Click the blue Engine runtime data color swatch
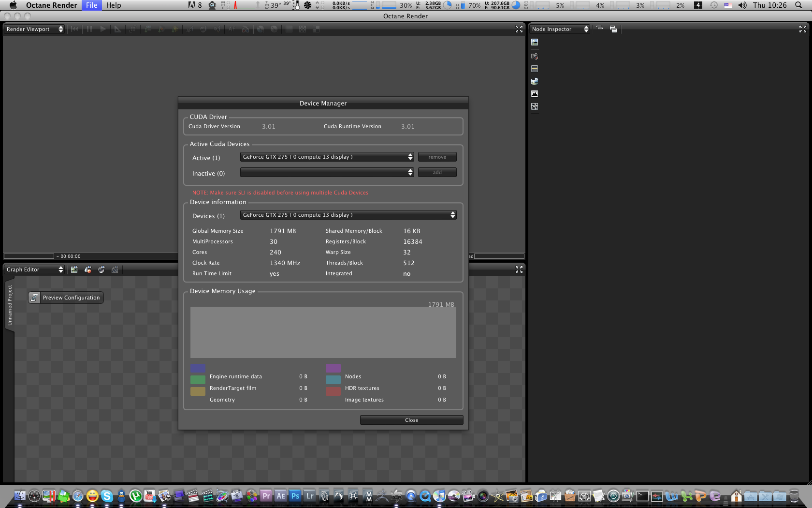This screenshot has width=812, height=508. [198, 368]
